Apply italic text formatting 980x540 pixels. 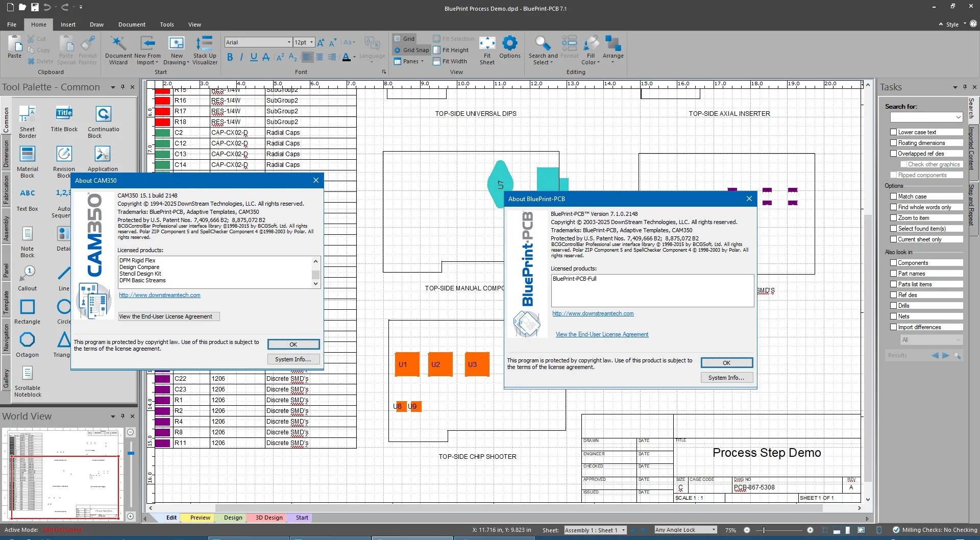pyautogui.click(x=241, y=57)
